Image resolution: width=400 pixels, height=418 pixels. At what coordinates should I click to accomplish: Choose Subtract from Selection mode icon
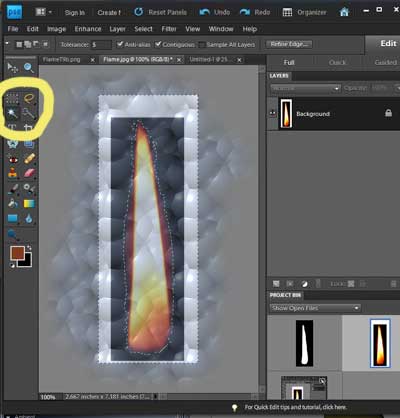tap(36, 44)
